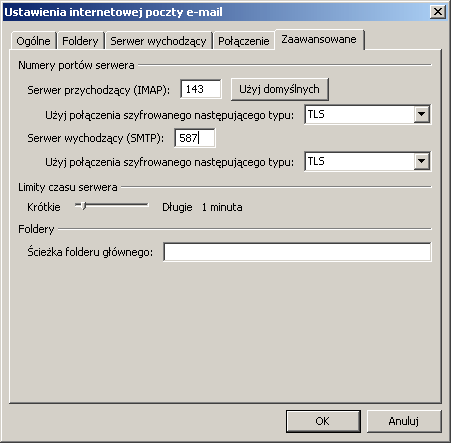Switch to the Ogólne tab
This screenshot has width=451, height=443.
33,41
